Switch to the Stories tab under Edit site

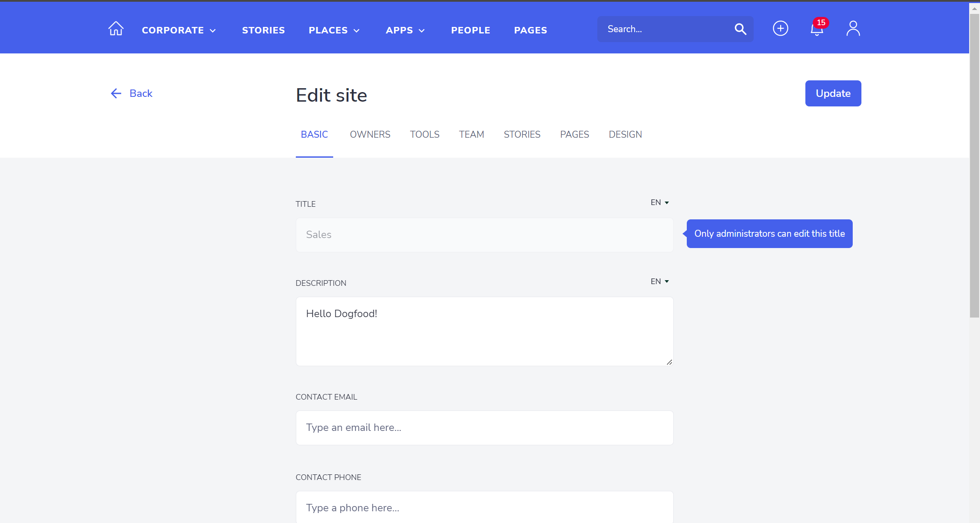click(x=522, y=135)
